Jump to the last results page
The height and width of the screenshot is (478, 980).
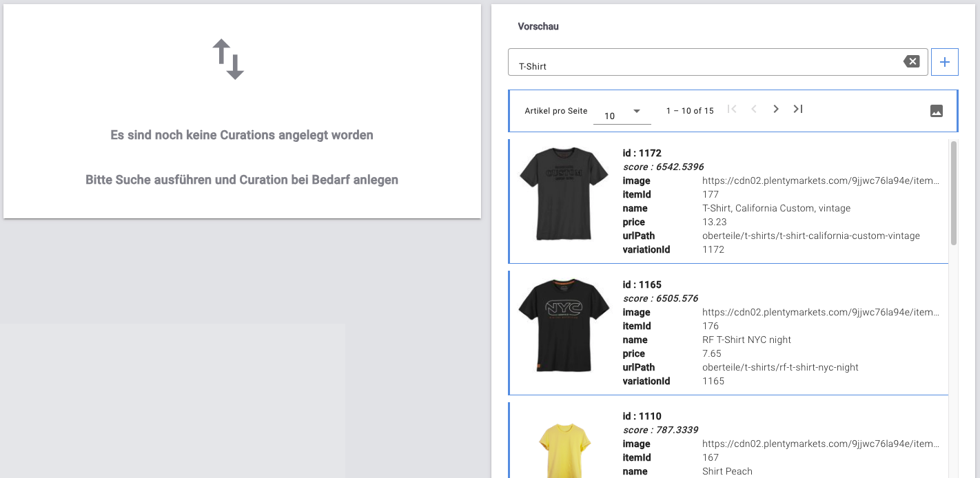point(798,109)
